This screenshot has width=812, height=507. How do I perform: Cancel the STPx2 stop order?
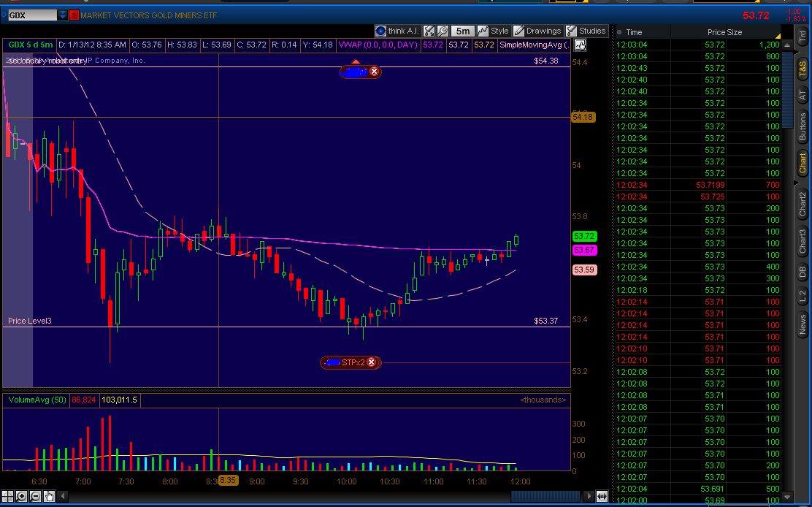pyautogui.click(x=371, y=362)
